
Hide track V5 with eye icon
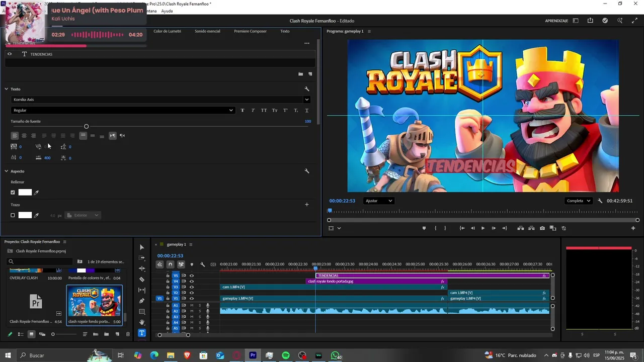click(192, 276)
